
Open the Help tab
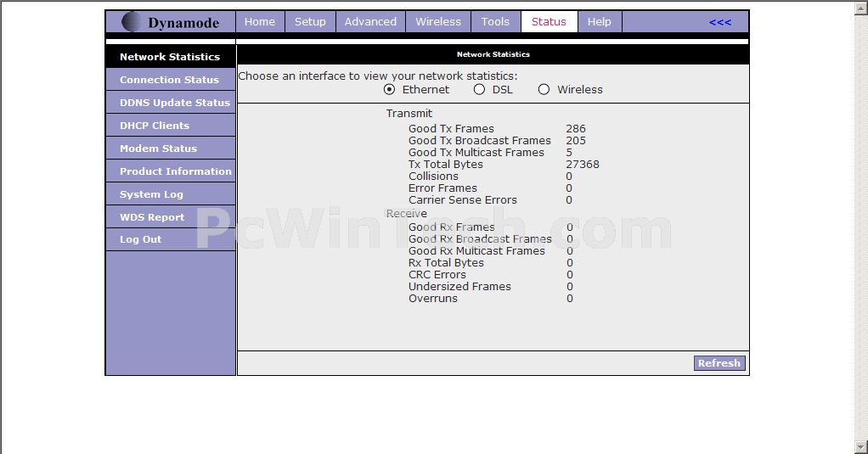click(x=600, y=21)
